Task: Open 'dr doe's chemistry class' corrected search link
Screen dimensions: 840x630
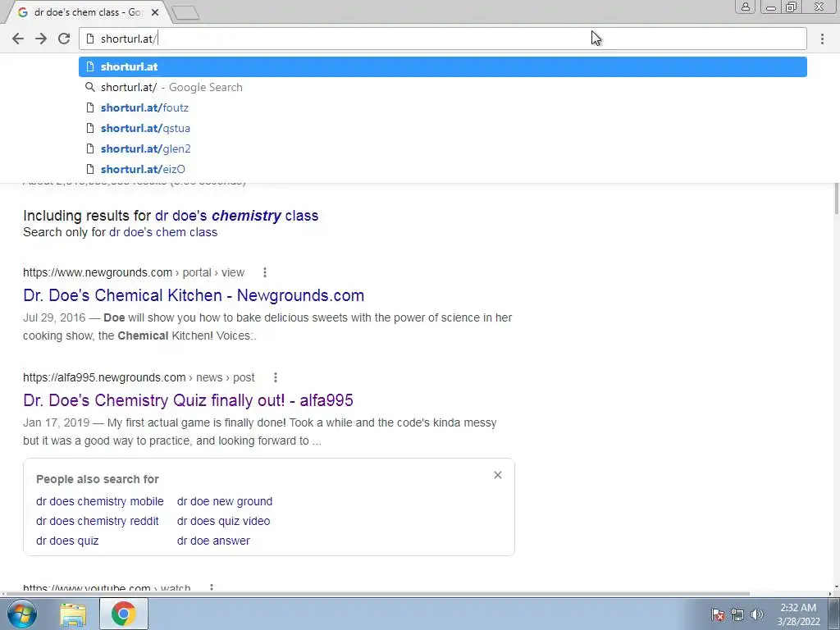Action: [236, 216]
